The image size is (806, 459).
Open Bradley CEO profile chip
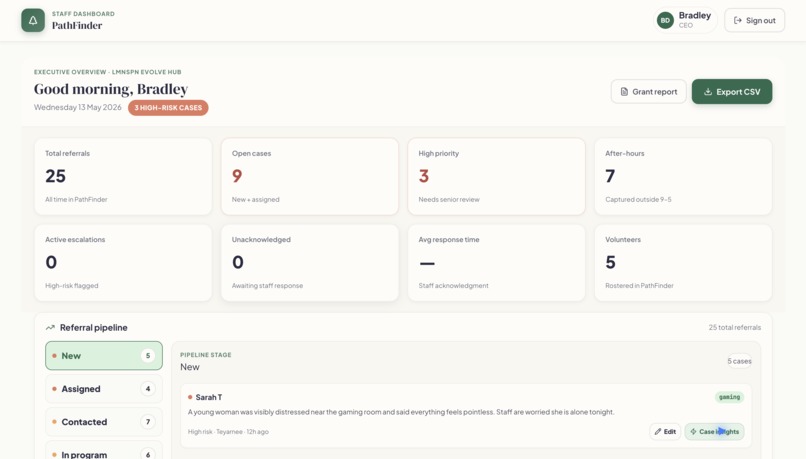click(685, 21)
